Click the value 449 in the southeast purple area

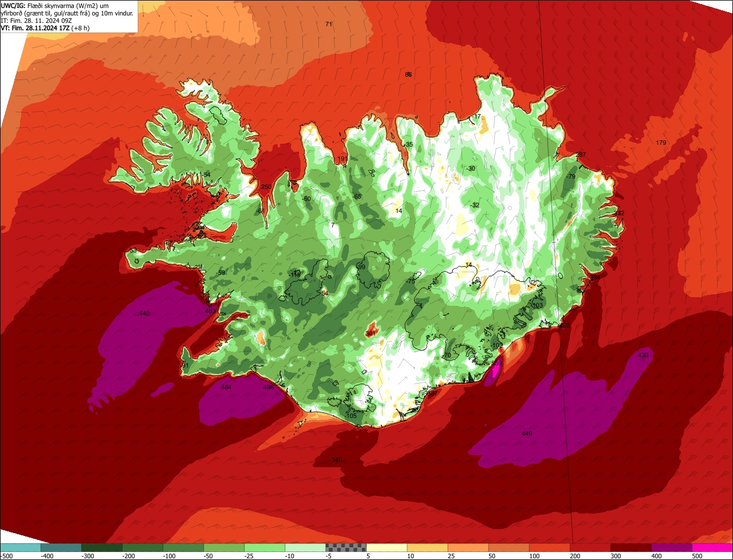tap(527, 433)
